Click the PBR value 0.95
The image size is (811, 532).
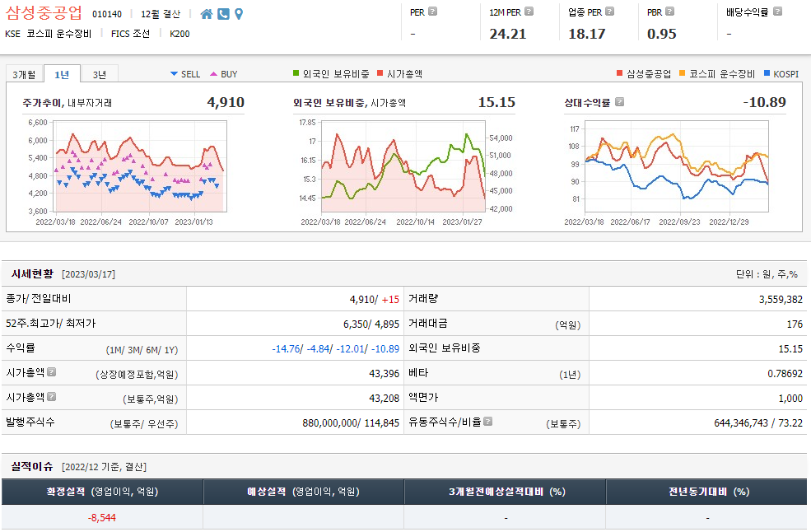[x=661, y=34]
